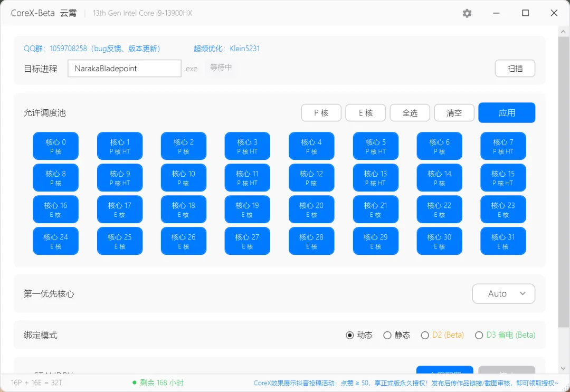The height and width of the screenshot is (392, 570).
Task: Click the 16P + 16E = 32T text
Action: point(36,383)
